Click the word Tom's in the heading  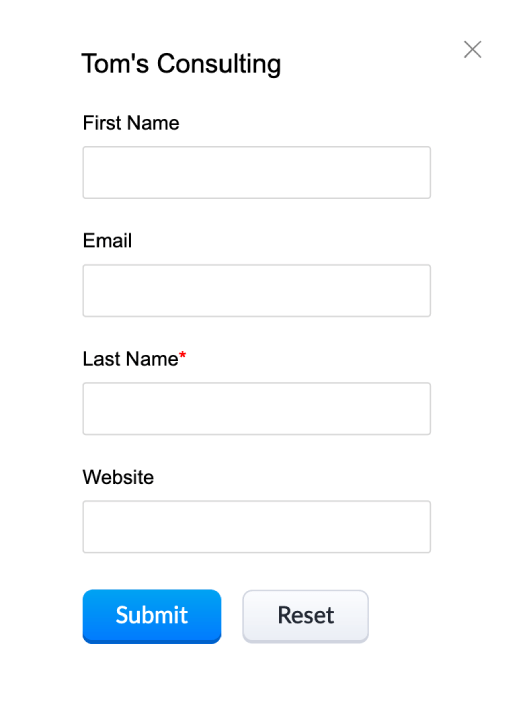coord(115,63)
